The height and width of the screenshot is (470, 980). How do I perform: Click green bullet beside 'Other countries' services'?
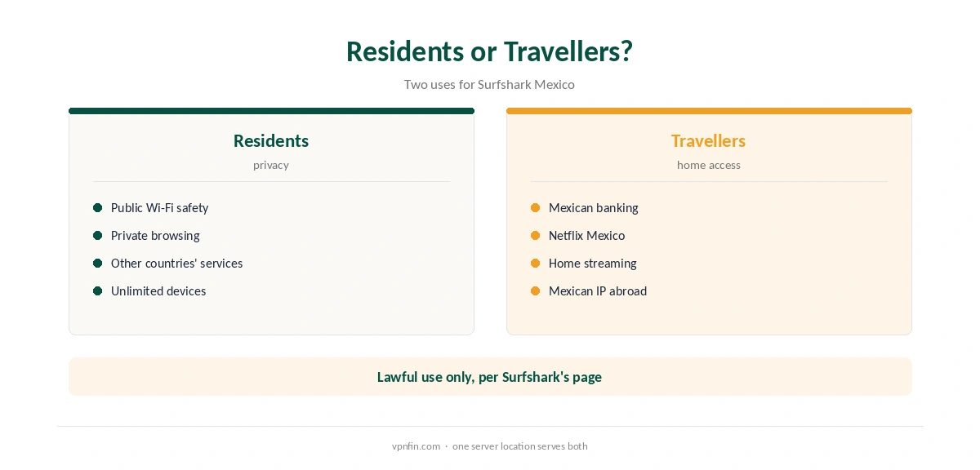97,264
